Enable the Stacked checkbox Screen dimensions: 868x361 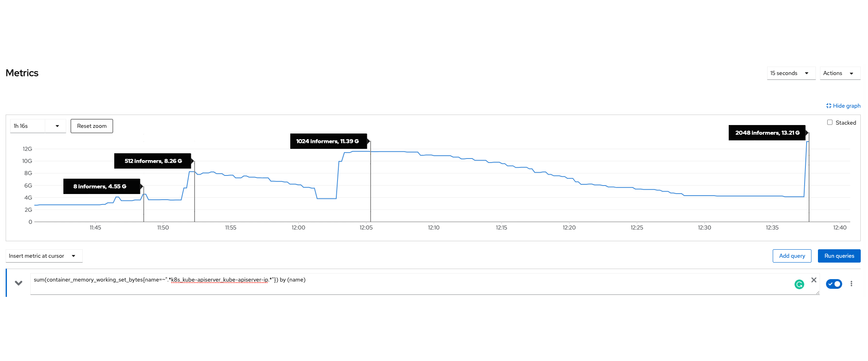pos(830,122)
